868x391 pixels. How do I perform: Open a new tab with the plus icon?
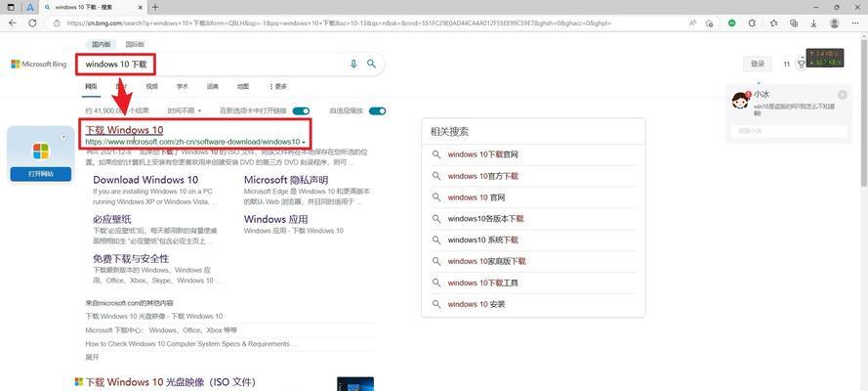(155, 7)
